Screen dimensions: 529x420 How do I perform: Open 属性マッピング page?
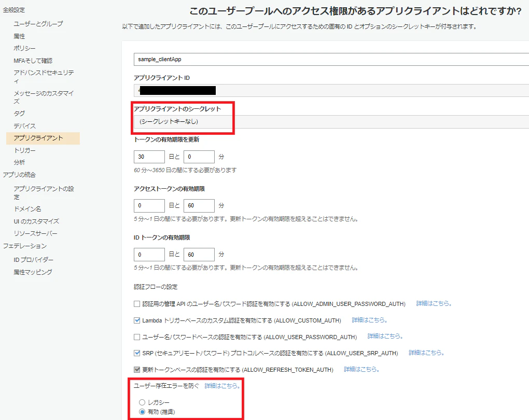(x=33, y=272)
